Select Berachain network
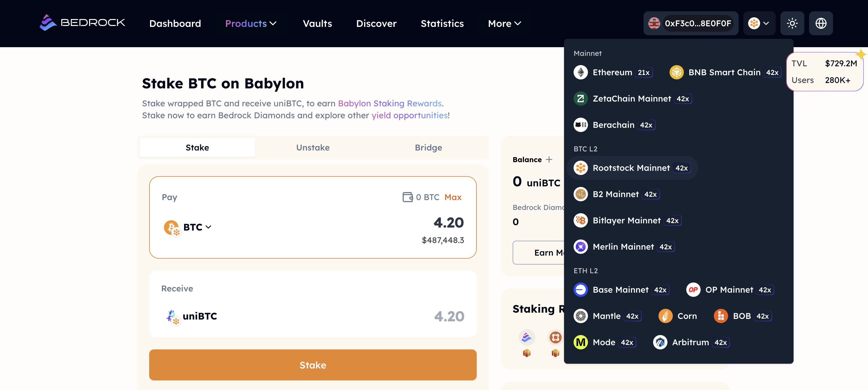Image resolution: width=868 pixels, height=390 pixels. [x=613, y=125]
